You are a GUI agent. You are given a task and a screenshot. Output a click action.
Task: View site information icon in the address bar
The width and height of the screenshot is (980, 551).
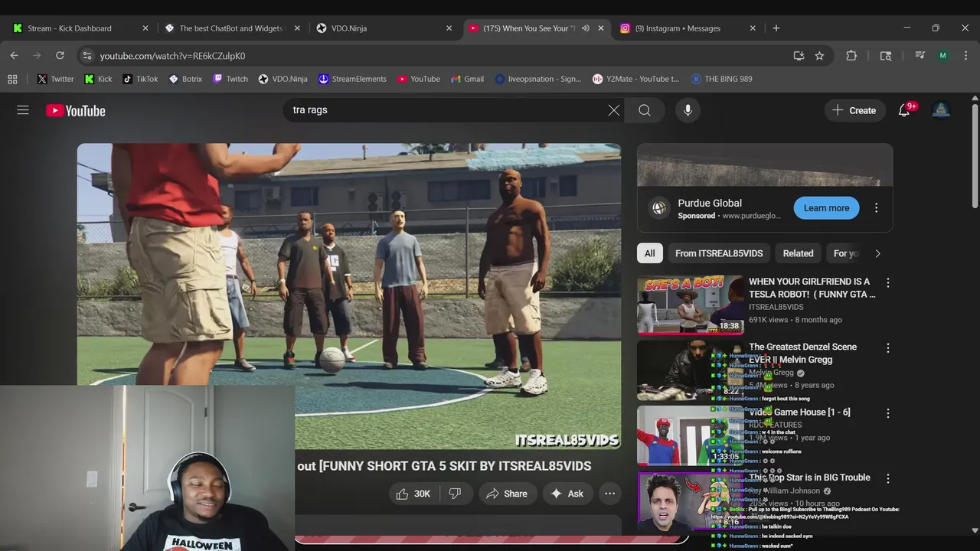pos(87,56)
